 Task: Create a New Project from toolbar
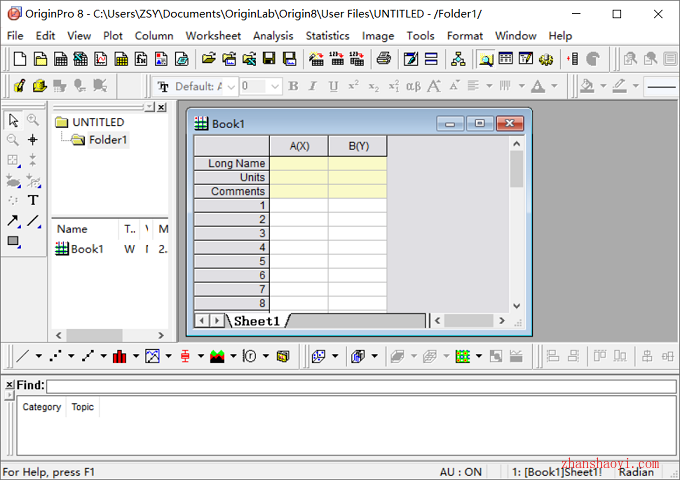click(20, 59)
